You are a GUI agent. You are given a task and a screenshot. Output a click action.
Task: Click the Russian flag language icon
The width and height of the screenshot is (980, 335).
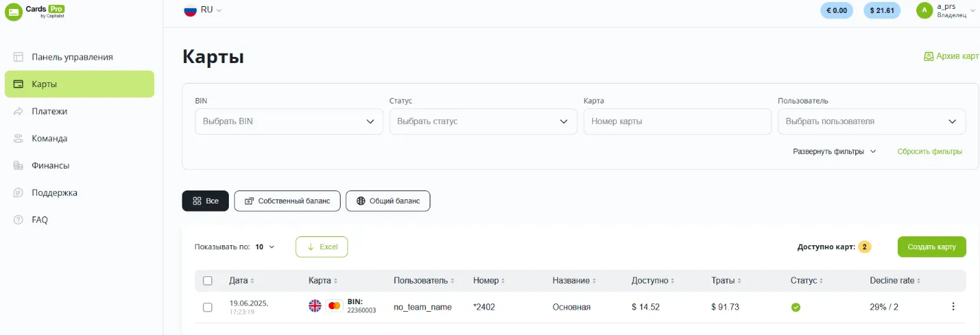[x=190, y=10]
